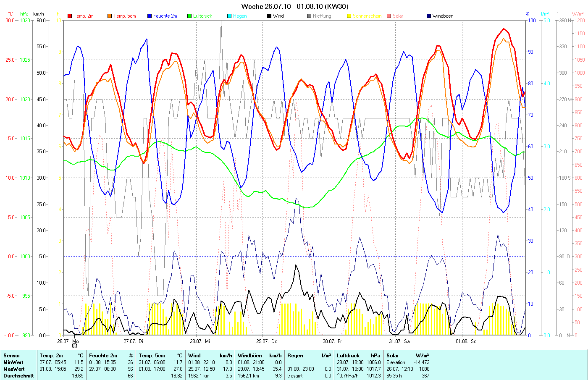Click the orange Temp. 5cm legend swatch
588x380 pixels.
pyautogui.click(x=110, y=16)
